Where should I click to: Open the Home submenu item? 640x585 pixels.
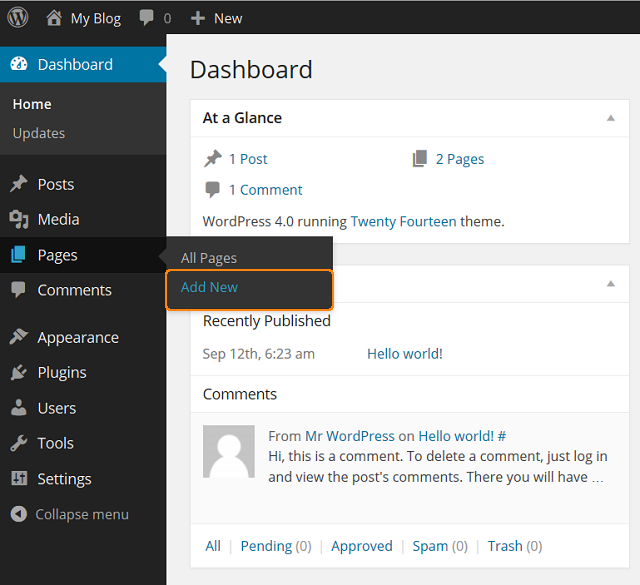pyautogui.click(x=32, y=104)
